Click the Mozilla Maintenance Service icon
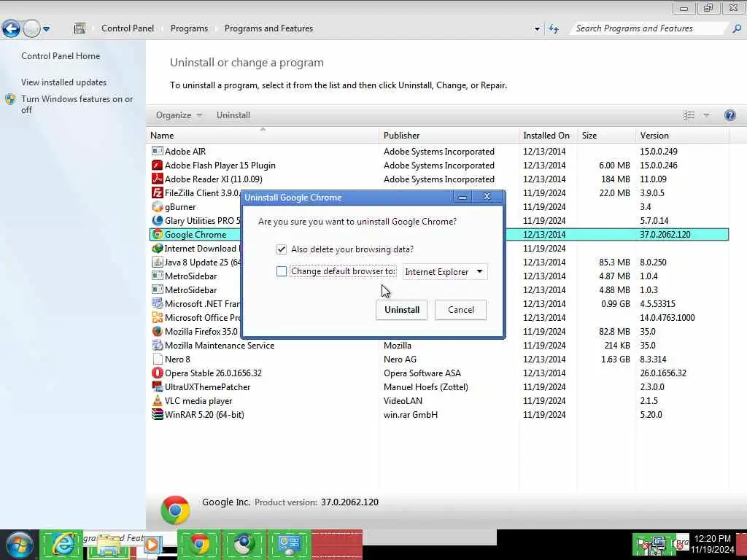The height and width of the screenshot is (560, 747). click(x=158, y=345)
